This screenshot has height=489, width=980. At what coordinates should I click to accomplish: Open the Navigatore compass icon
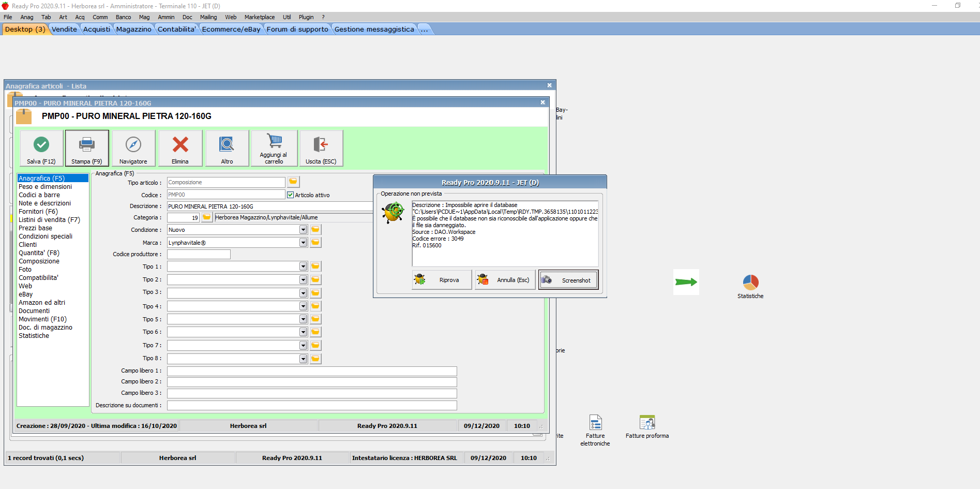[x=133, y=144]
